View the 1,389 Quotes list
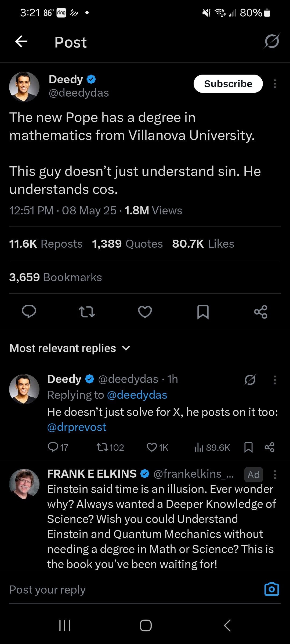The width and height of the screenshot is (290, 644). point(127,244)
